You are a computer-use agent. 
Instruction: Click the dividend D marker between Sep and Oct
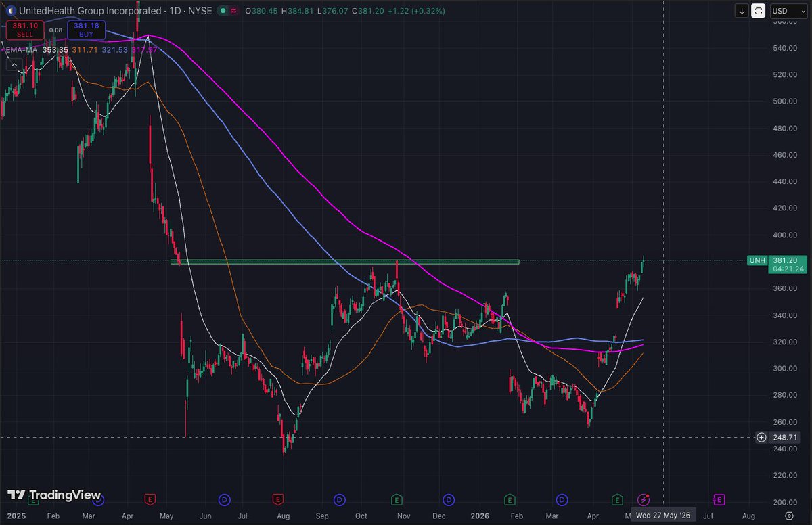339,500
